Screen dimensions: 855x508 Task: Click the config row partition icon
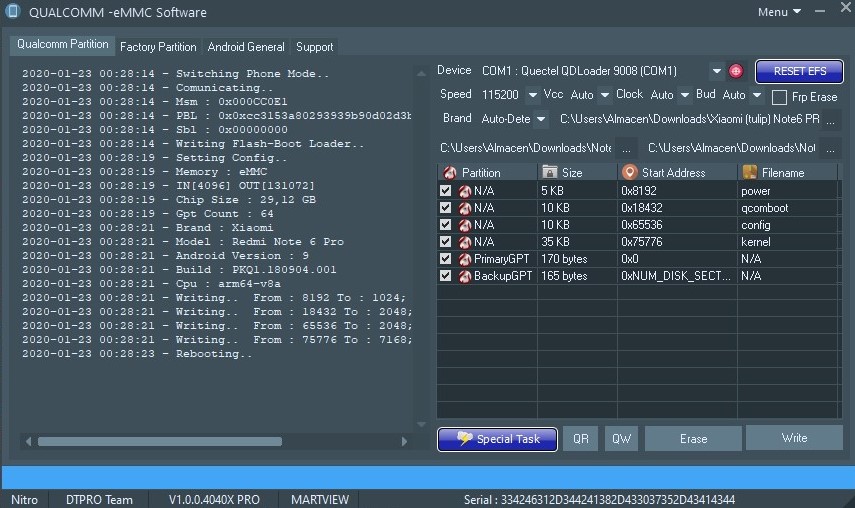(465, 225)
